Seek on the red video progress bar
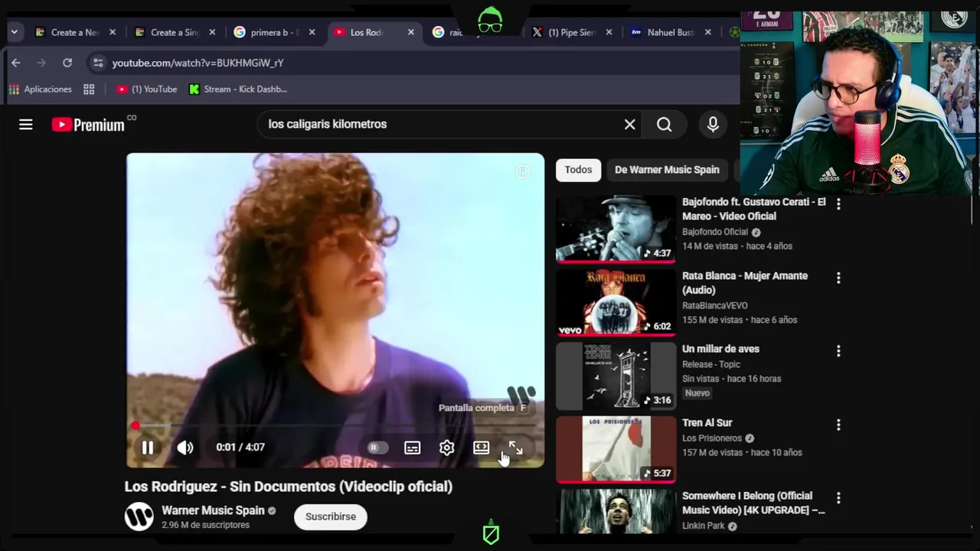980x551 pixels. coord(335,425)
